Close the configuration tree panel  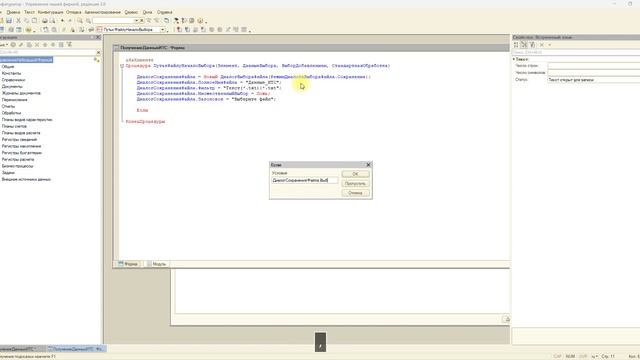pos(98,38)
